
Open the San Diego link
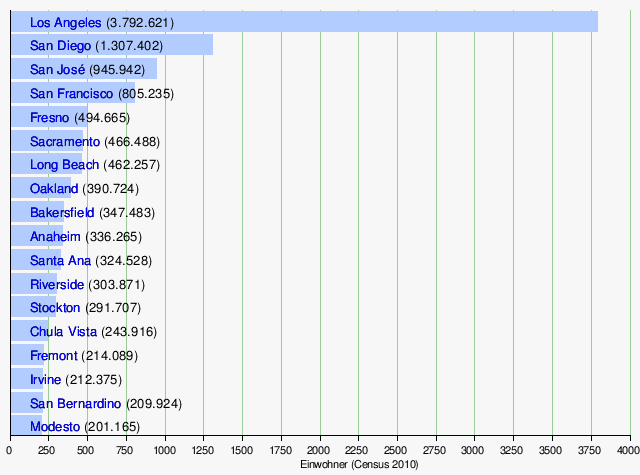(x=60, y=46)
